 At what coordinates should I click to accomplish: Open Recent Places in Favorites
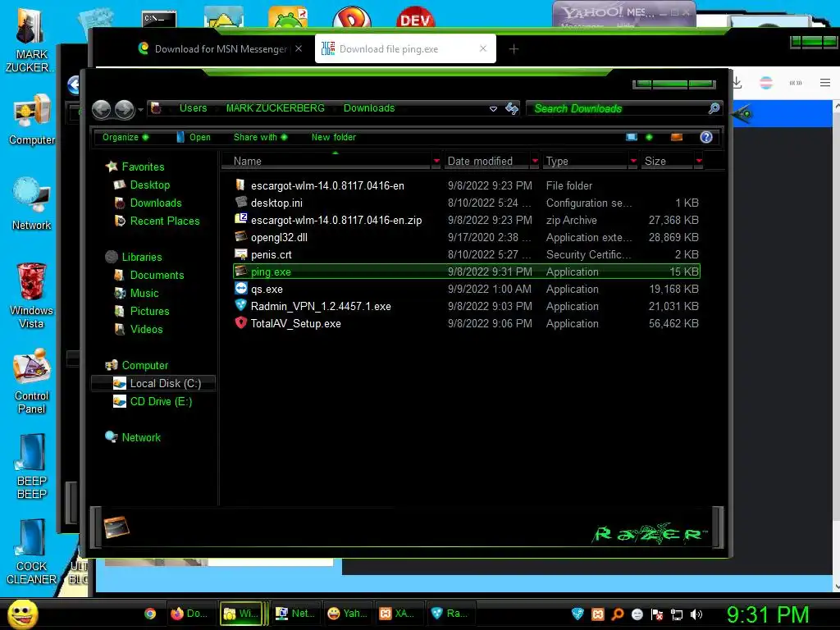tap(164, 221)
